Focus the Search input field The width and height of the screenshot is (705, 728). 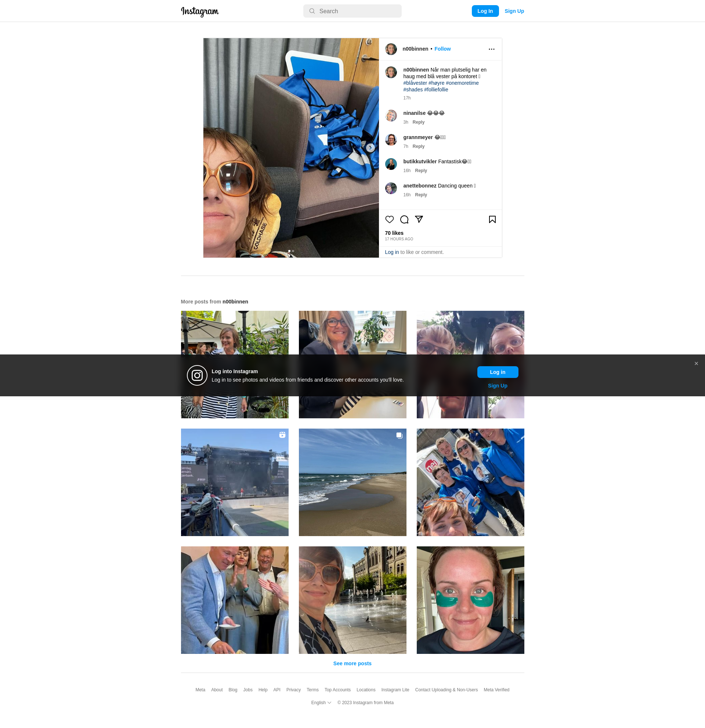[352, 11]
